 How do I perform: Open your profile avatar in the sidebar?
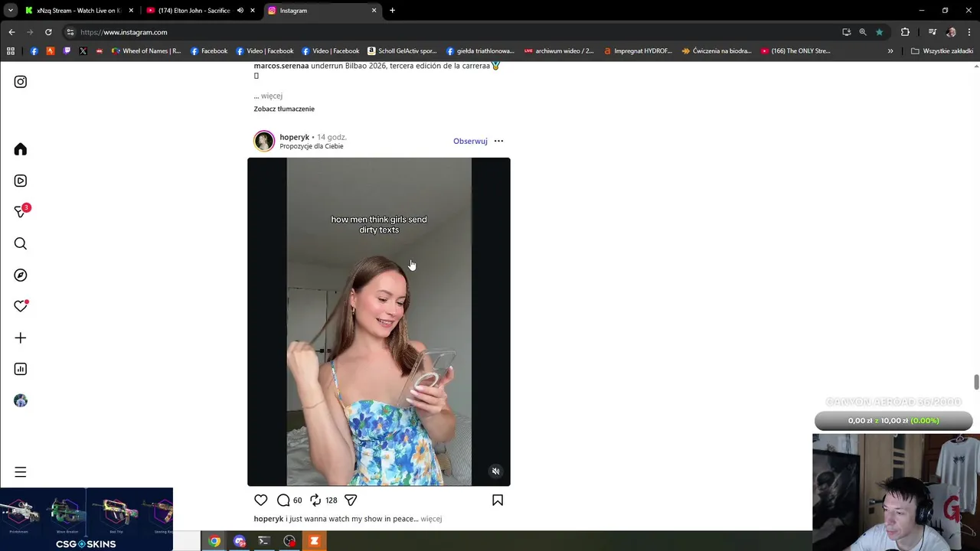(21, 400)
